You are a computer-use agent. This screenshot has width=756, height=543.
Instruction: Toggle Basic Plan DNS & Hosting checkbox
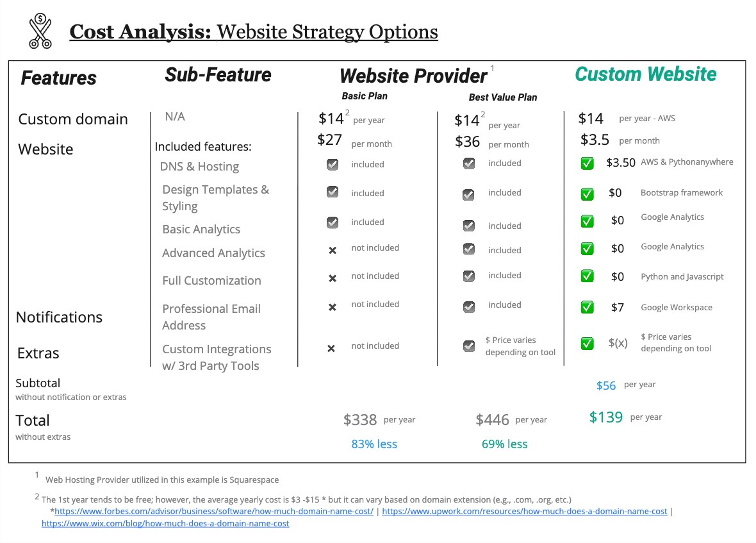click(x=333, y=165)
